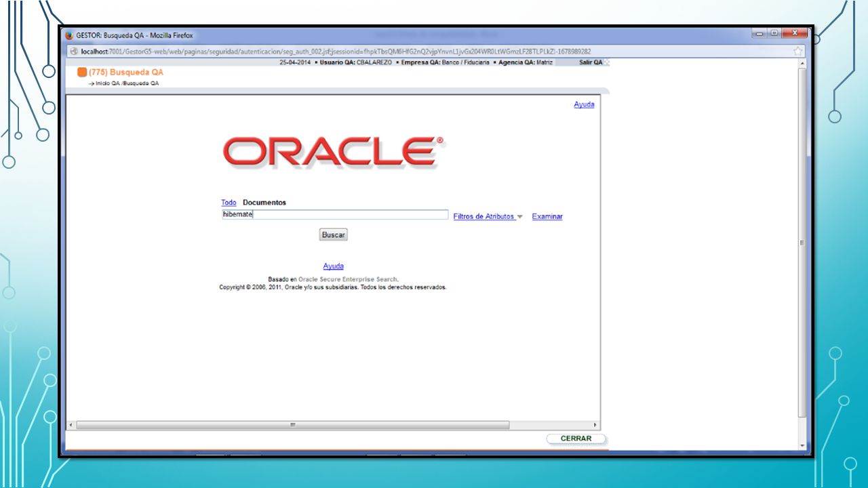Screen dimensions: 868x488
Task: Click the horizontal scrollbar right arrow
Action: (595, 425)
